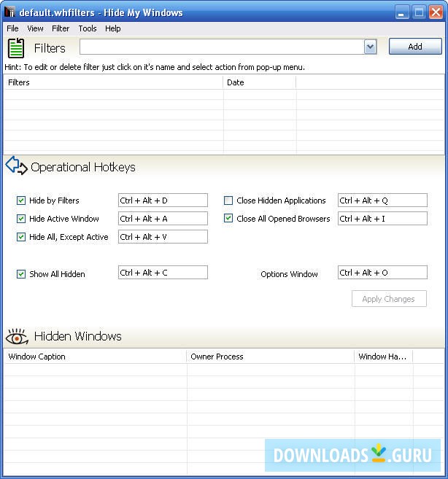Click the Options Window label
448x479 pixels.
tap(289, 274)
